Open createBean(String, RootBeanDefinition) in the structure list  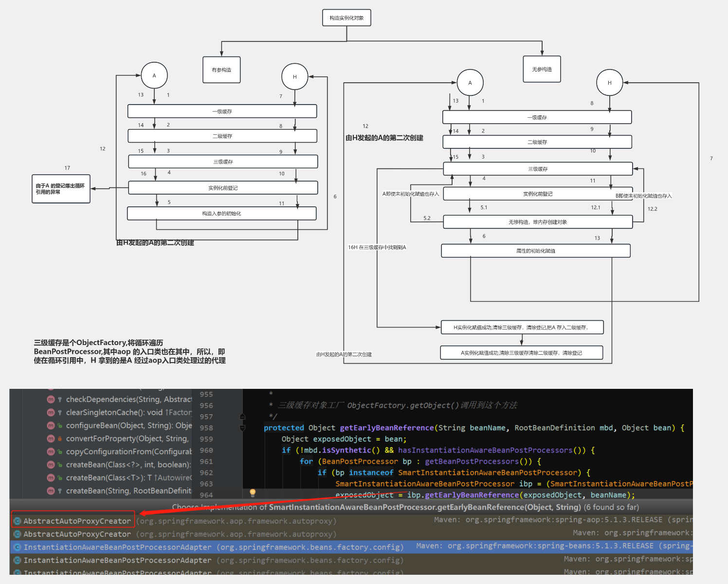[x=128, y=491]
